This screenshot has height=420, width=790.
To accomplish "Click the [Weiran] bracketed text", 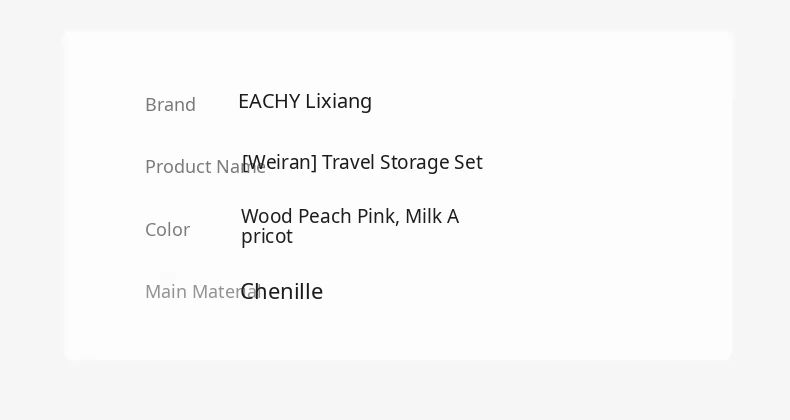I will (280, 162).
